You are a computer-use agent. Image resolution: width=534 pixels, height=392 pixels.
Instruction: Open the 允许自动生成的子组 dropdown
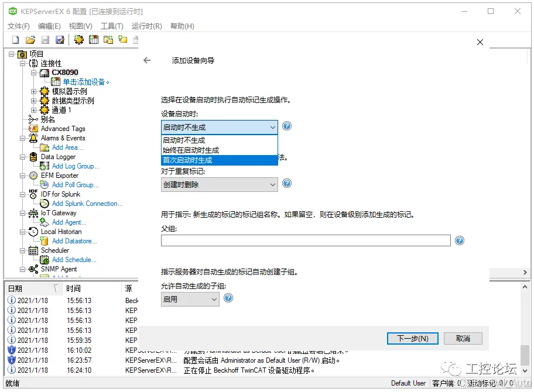coord(190,300)
